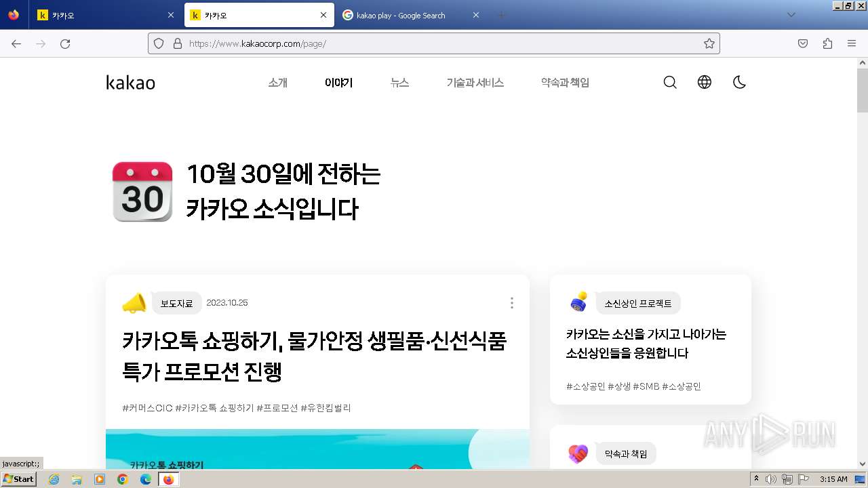Expand the list all tabs chevron
Screen dimensions: 868x488
(791, 15)
